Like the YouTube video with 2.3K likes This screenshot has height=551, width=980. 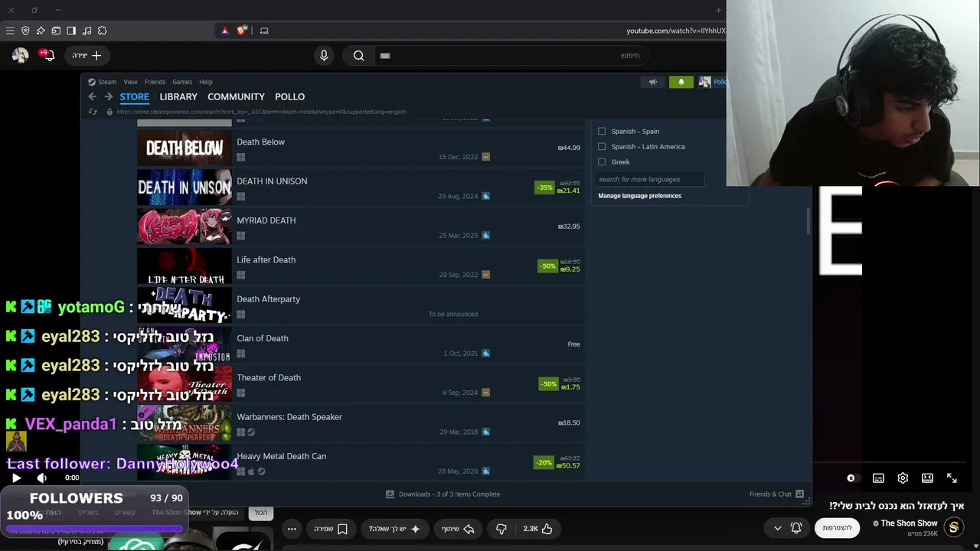click(x=537, y=529)
